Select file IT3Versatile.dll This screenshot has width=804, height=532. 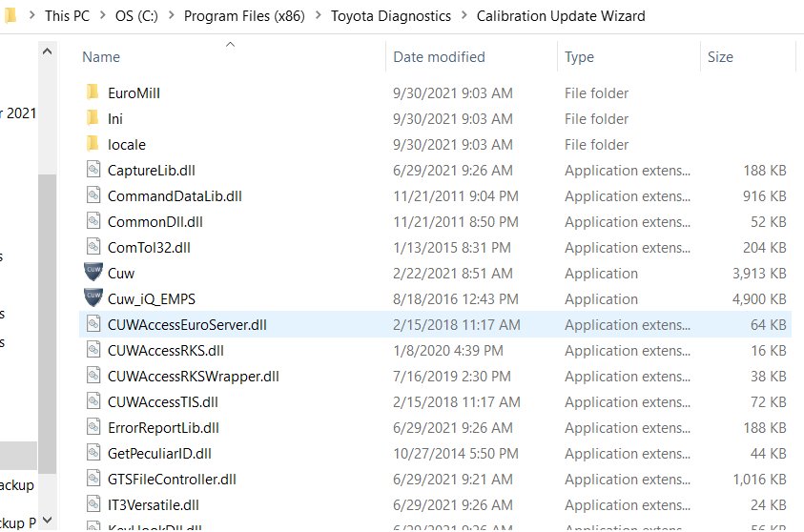(x=154, y=505)
